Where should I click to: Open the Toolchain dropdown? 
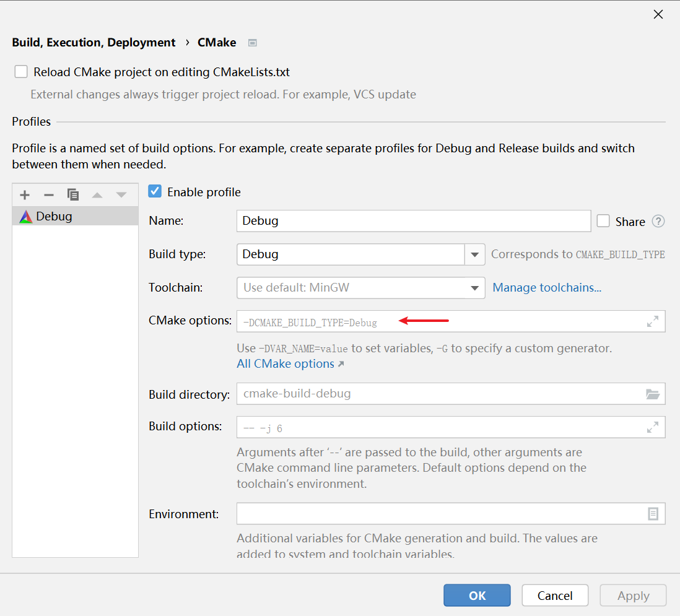coord(475,288)
